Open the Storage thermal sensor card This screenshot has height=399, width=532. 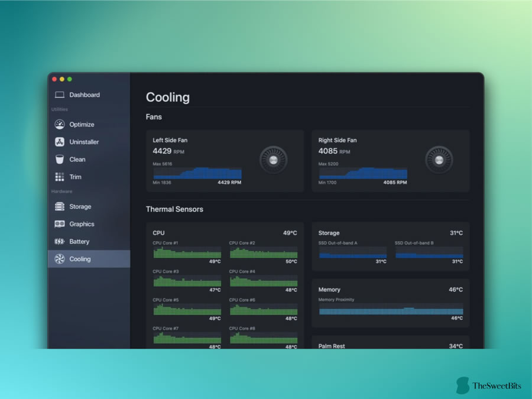click(391, 246)
